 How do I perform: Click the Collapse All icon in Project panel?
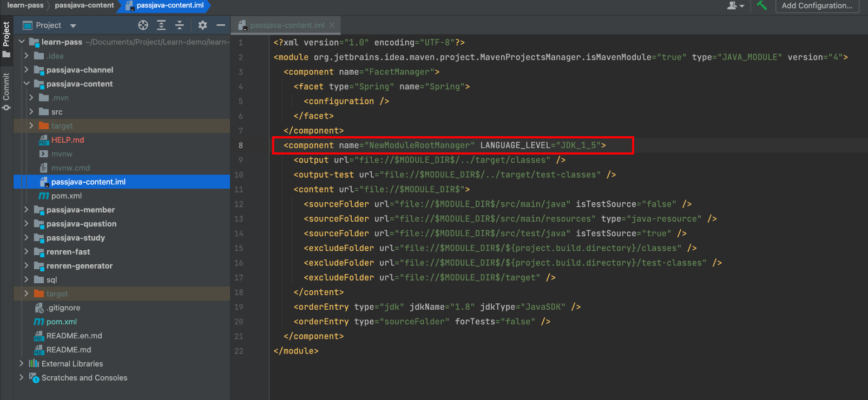[180, 25]
